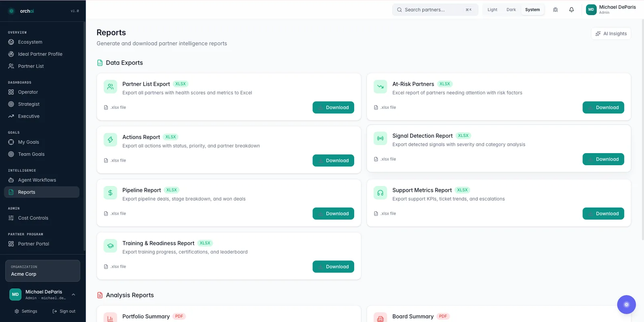
Task: Click the Training & Readiness graduation cap icon
Action: [x=110, y=246]
